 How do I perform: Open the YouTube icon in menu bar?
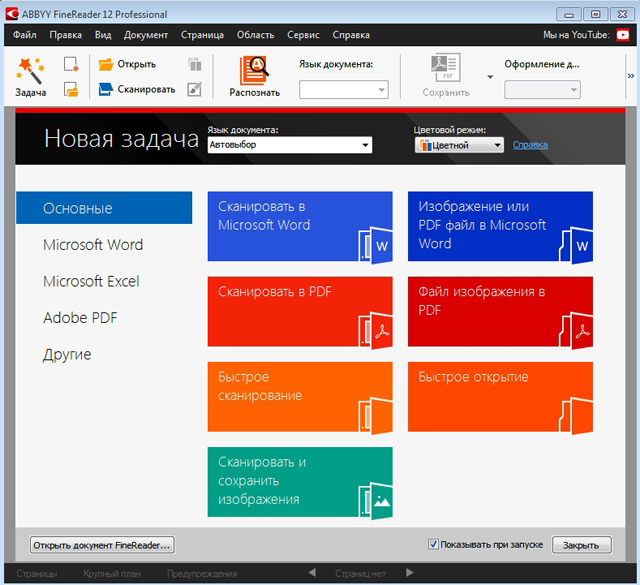click(x=622, y=35)
